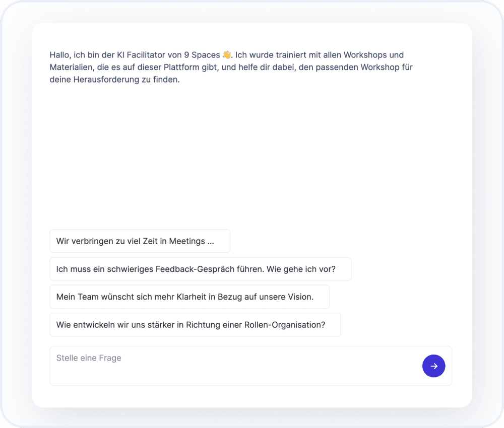Pick the Rollen-Organisation question chip

[x=195, y=325]
